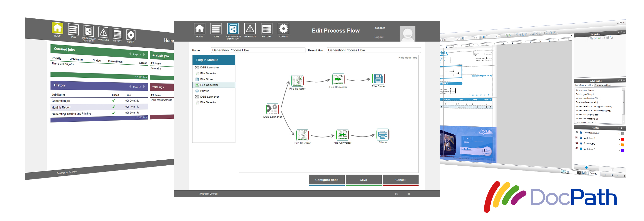Click the lock icon of Guide Layer 1
The width and height of the screenshot is (644, 221).
(x=581, y=138)
